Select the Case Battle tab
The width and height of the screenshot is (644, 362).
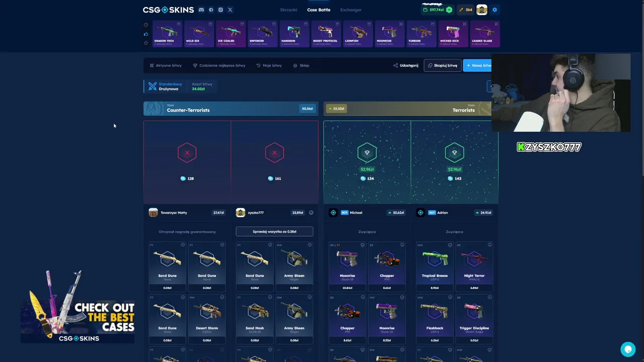[319, 10]
